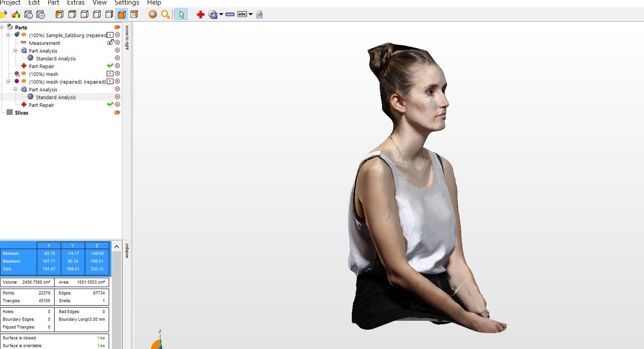
Task: Toggle visibility eye of the (100%) mesh part
Action: [x=24, y=74]
